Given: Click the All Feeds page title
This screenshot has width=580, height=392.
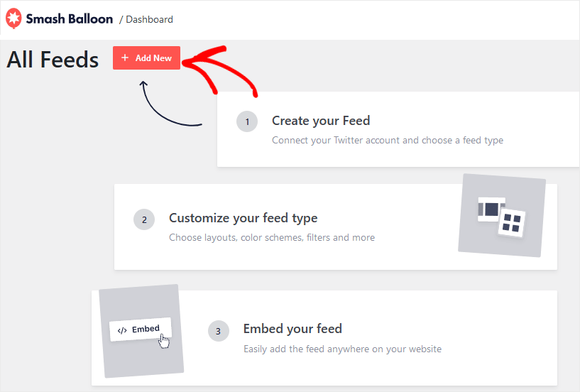Looking at the screenshot, I should pos(53,60).
